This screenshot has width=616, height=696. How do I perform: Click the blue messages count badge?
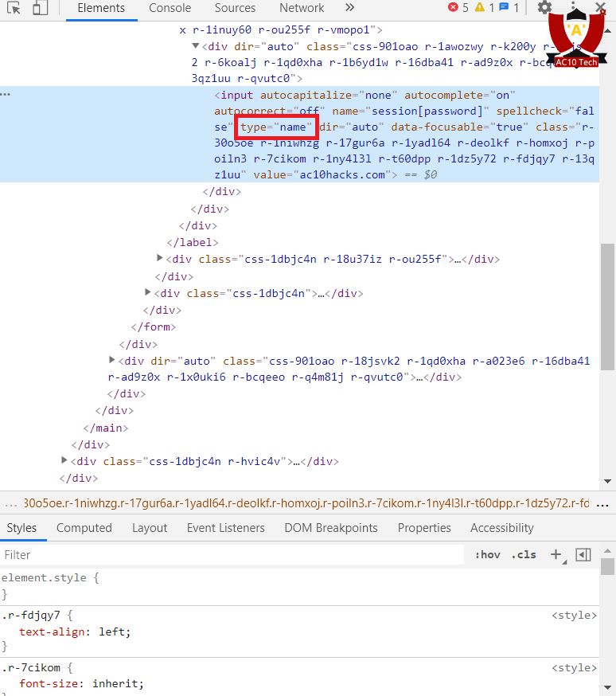point(509,7)
